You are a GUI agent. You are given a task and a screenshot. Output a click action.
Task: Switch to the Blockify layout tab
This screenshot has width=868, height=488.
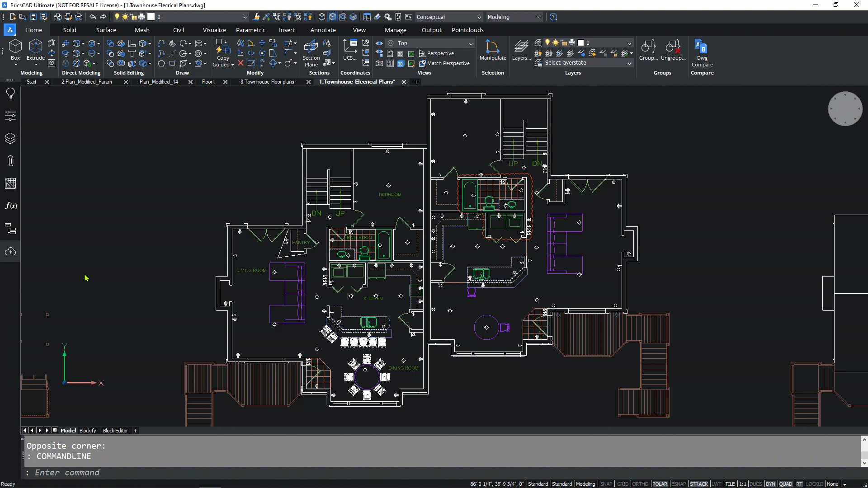[x=88, y=431]
